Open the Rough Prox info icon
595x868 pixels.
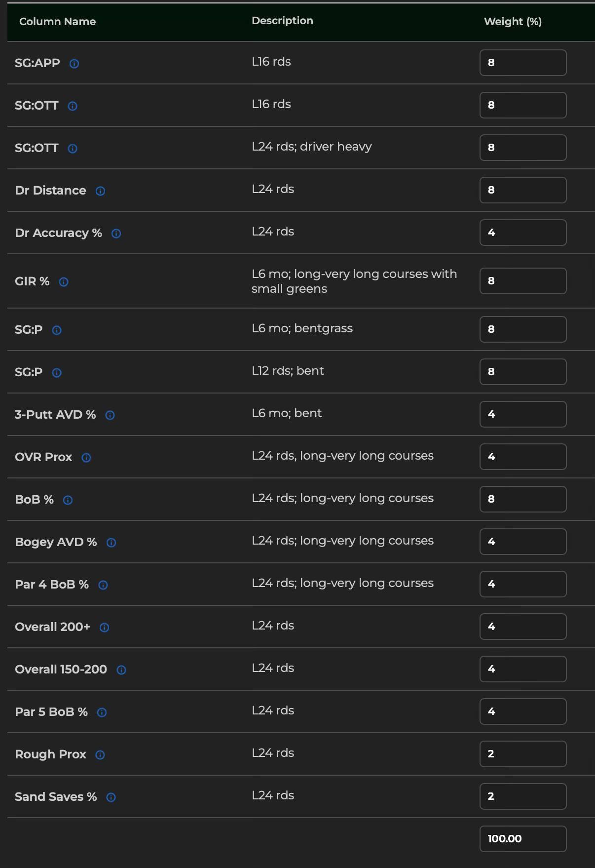coord(100,755)
